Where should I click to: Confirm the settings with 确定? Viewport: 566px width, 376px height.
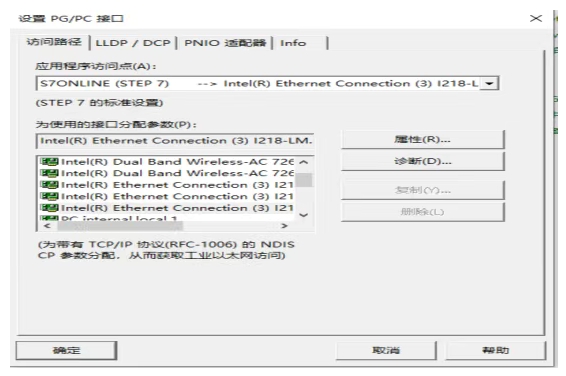pos(66,350)
